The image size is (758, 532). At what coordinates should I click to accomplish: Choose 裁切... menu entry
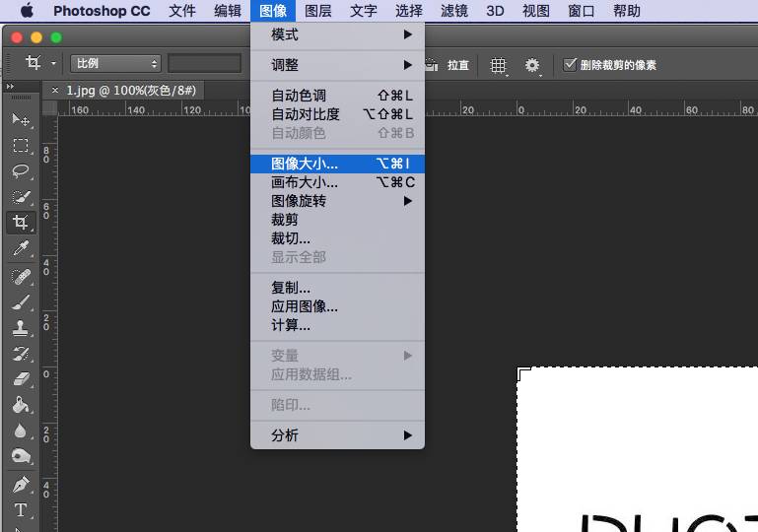[337, 238]
